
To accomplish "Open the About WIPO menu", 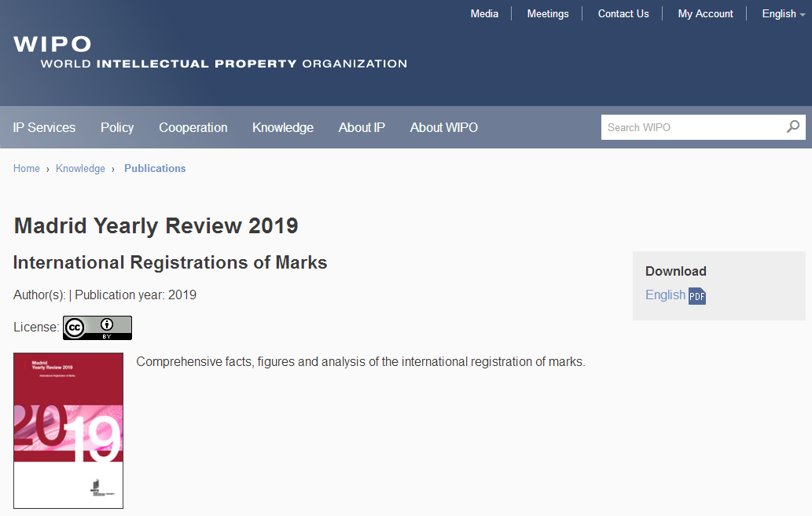I will coord(443,127).
